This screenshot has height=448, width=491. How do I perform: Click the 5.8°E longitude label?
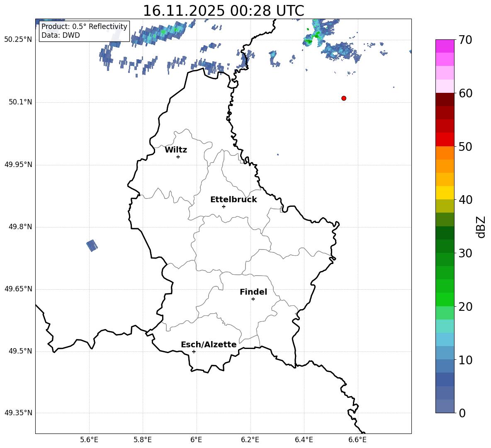click(143, 440)
